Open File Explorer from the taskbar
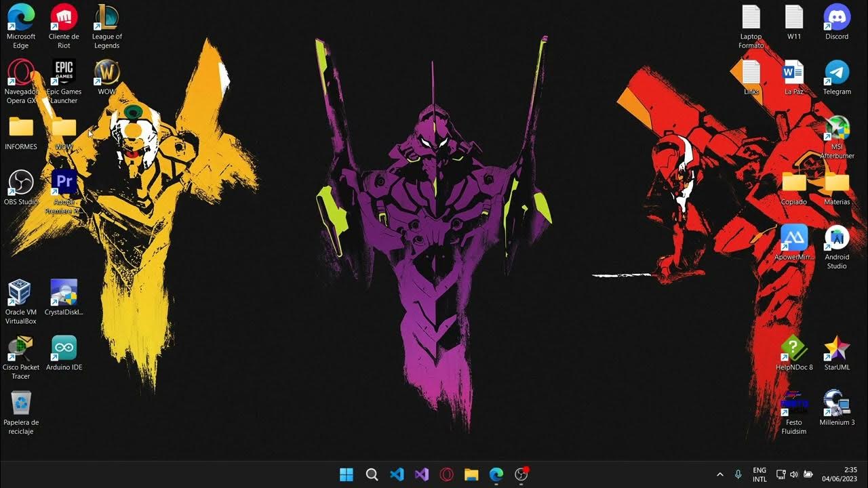The image size is (868, 488). pyautogui.click(x=471, y=474)
